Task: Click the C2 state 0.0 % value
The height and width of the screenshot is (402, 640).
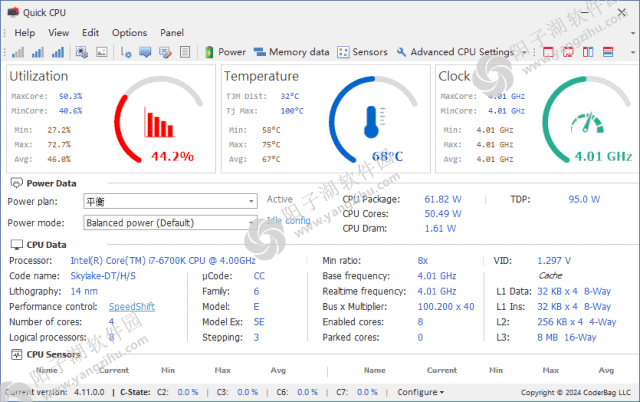Action: click(x=188, y=392)
